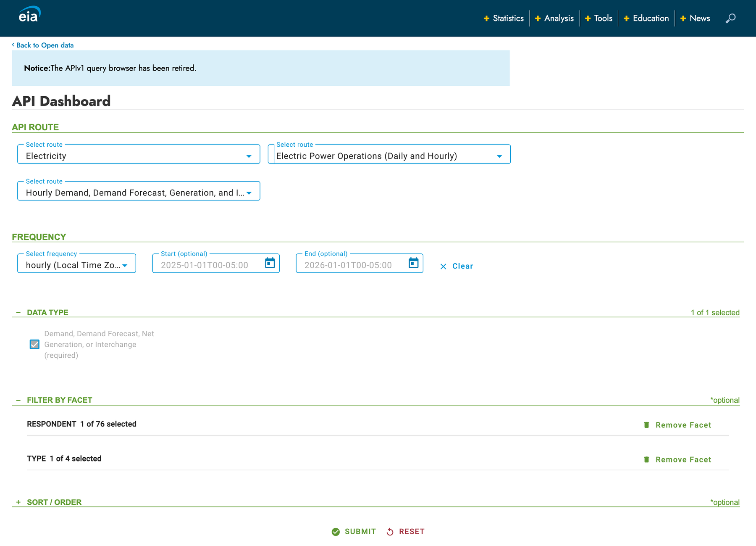Expand the SORT / ORDER section

point(18,502)
